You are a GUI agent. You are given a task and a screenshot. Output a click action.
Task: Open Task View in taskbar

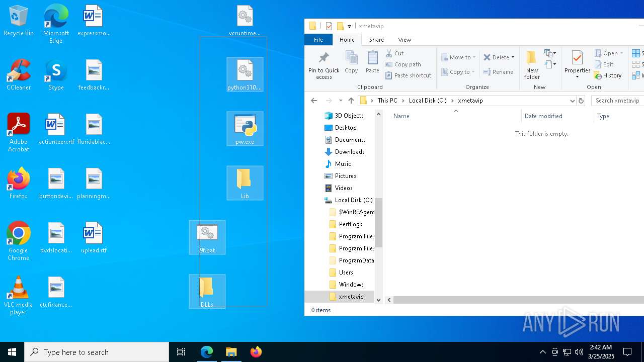point(181,352)
